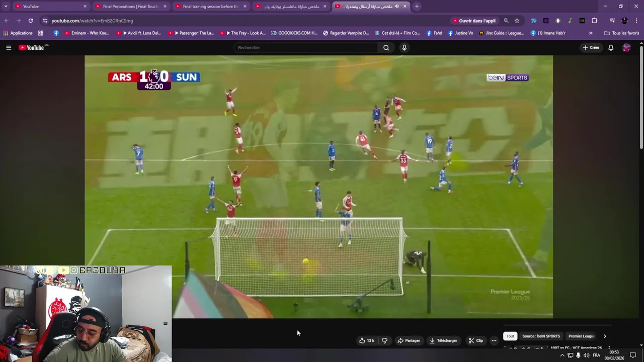
Task: Bookmark this page with star icon
Action: (517, 21)
